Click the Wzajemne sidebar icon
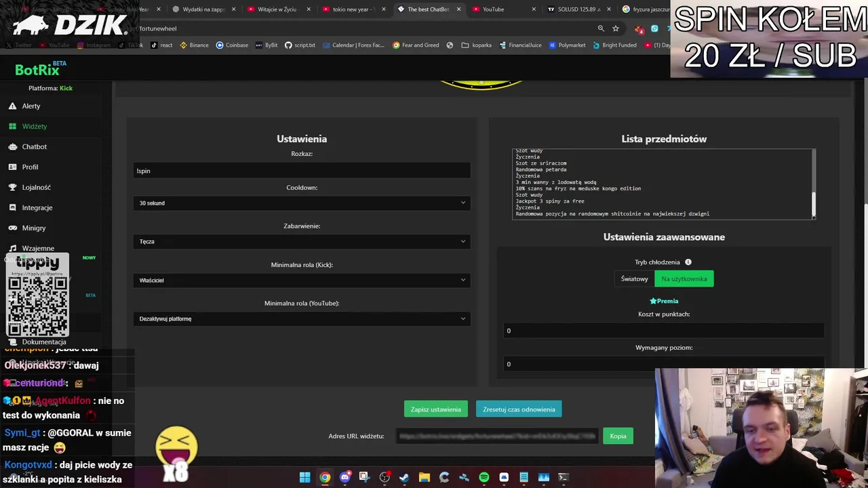This screenshot has height=488, width=868. click(x=13, y=248)
